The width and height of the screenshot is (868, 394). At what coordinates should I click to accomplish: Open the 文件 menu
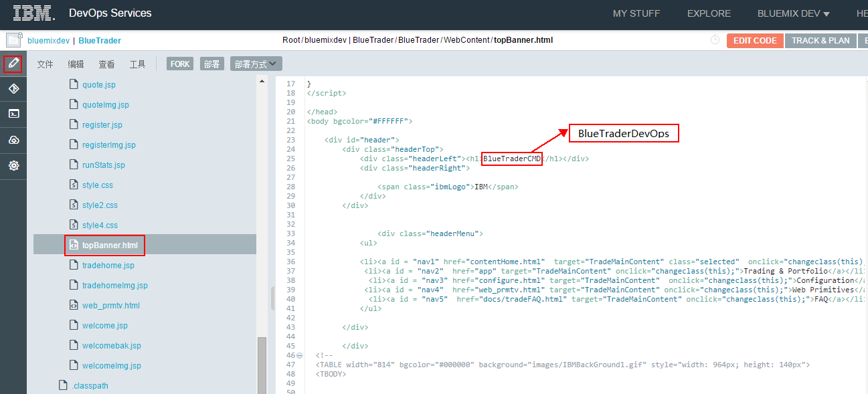click(45, 64)
